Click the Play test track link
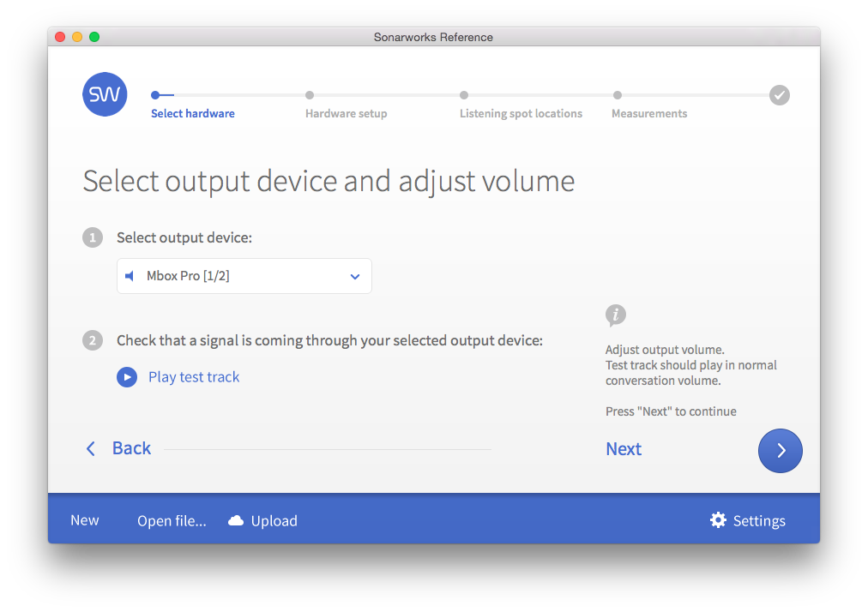 click(193, 377)
